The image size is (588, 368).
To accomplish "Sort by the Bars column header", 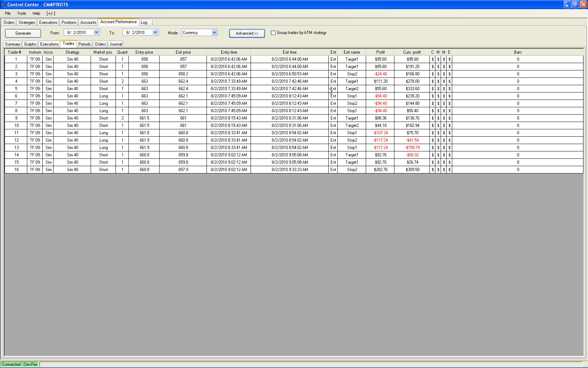I will point(518,52).
